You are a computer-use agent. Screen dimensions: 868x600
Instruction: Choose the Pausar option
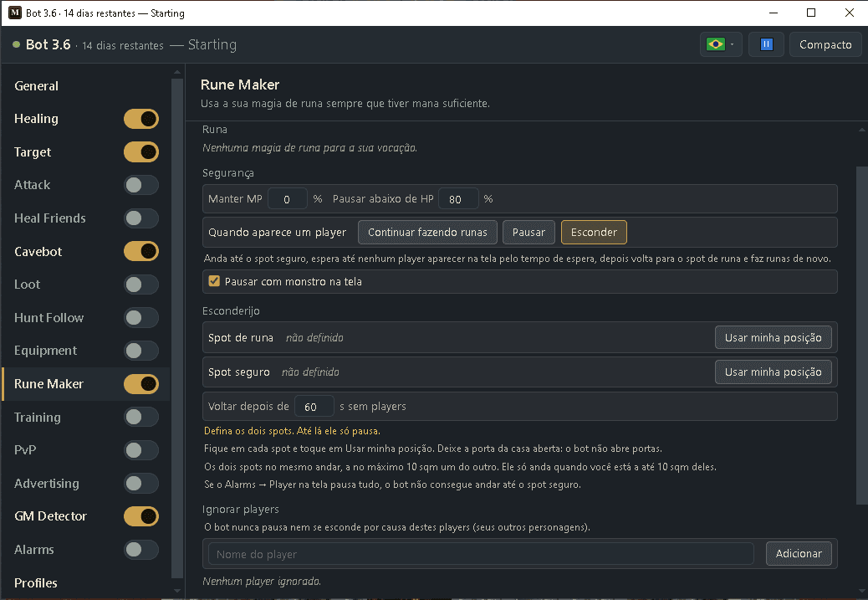pyautogui.click(x=528, y=232)
